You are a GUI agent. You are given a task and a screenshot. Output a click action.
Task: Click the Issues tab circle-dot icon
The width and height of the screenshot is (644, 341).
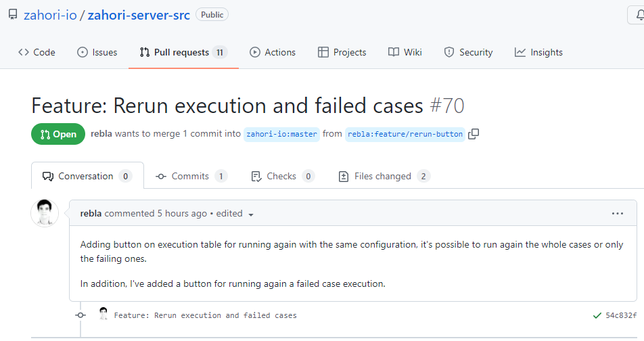click(x=83, y=52)
